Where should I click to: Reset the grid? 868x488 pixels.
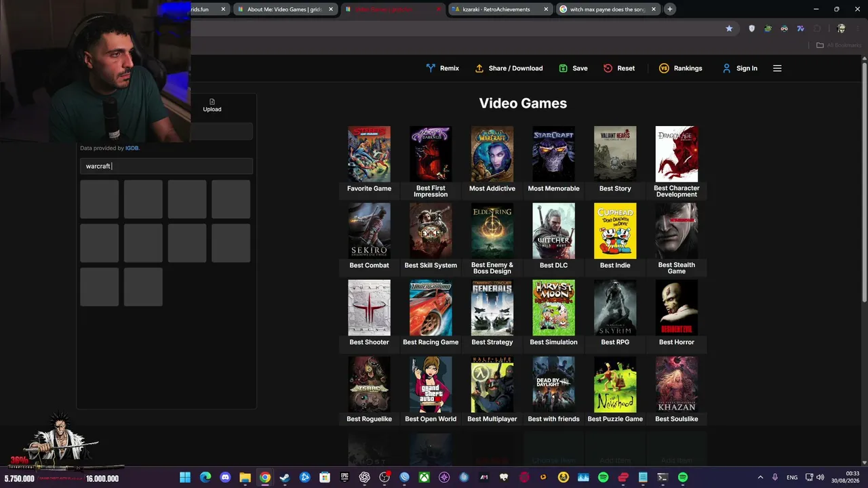[x=619, y=68]
